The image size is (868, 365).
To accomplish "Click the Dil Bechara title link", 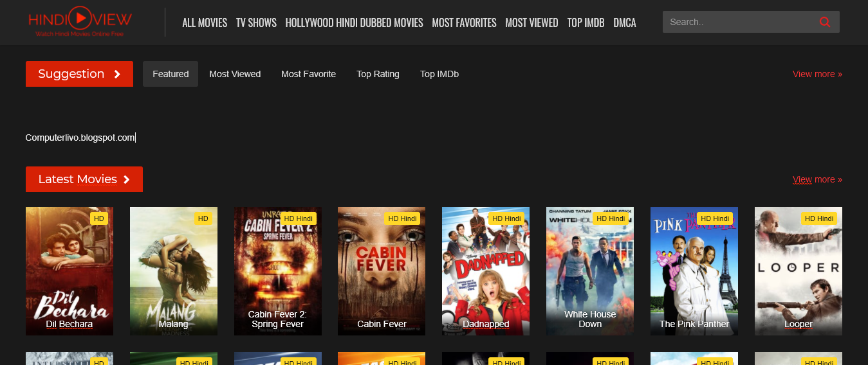I will pos(69,324).
